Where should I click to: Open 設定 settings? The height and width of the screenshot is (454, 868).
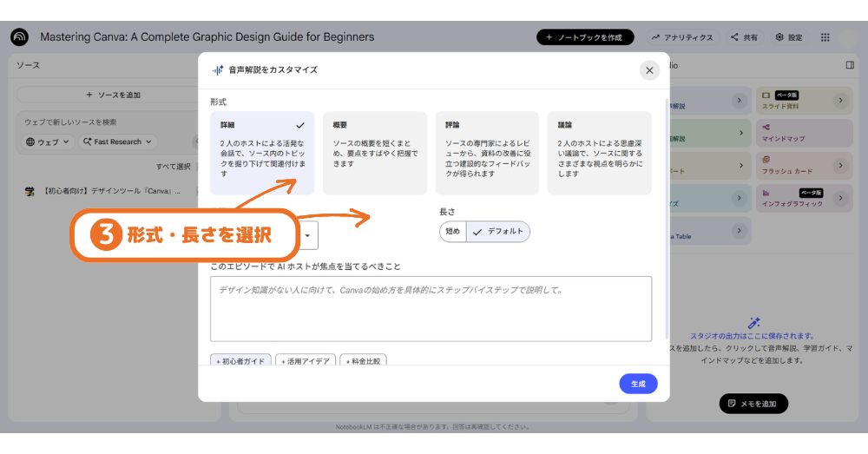coord(789,37)
